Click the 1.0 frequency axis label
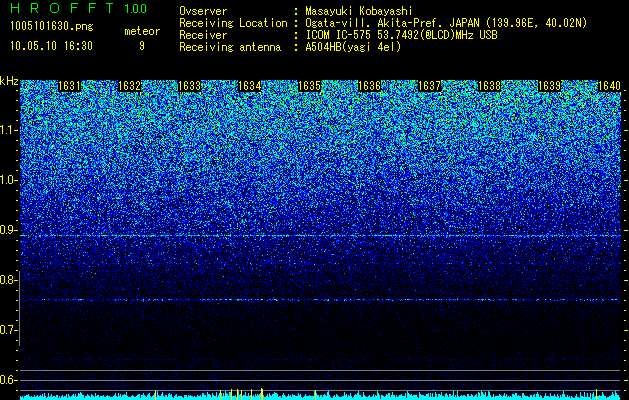 tap(9, 180)
